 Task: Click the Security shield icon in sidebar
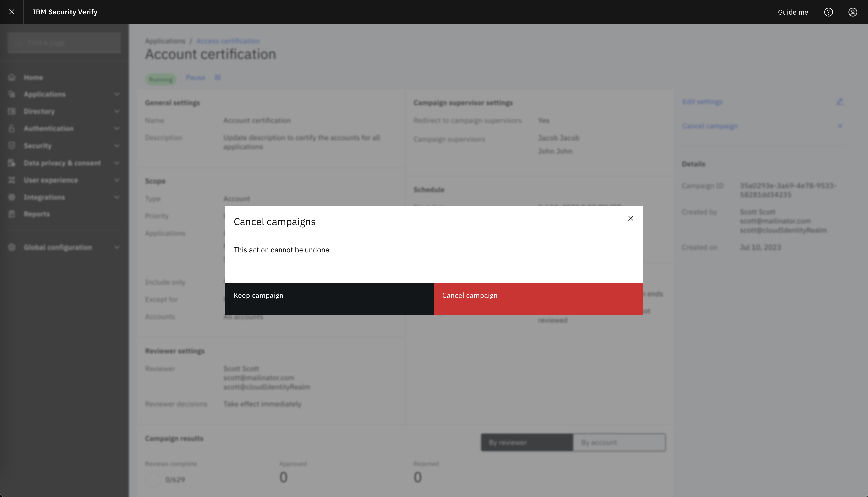[12, 146]
